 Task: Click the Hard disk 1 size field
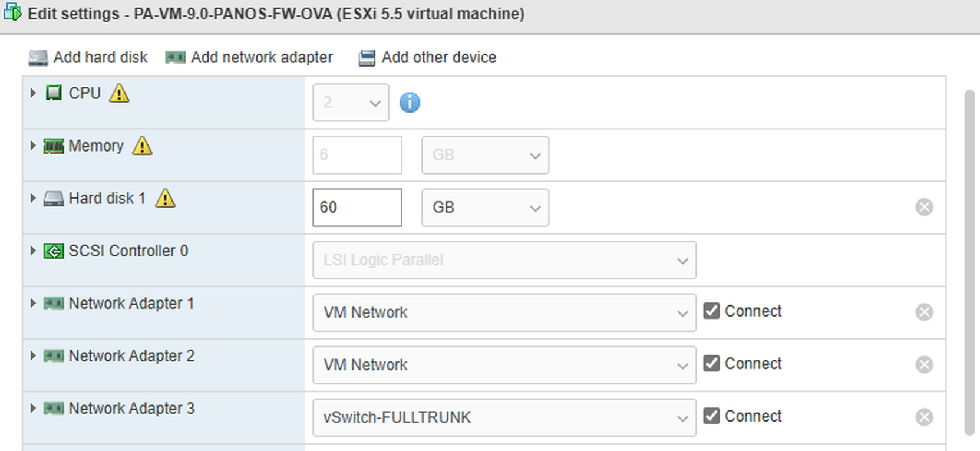click(357, 208)
